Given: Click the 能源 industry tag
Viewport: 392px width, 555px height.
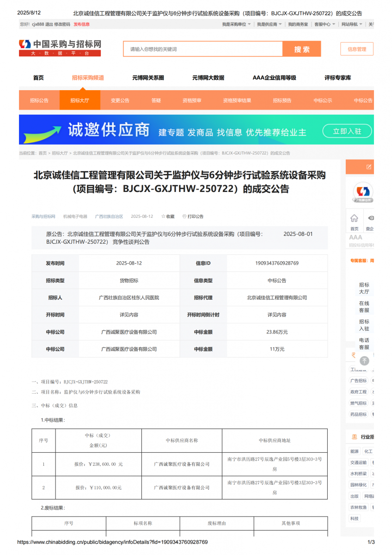Looking at the screenshot, I should point(355,451).
